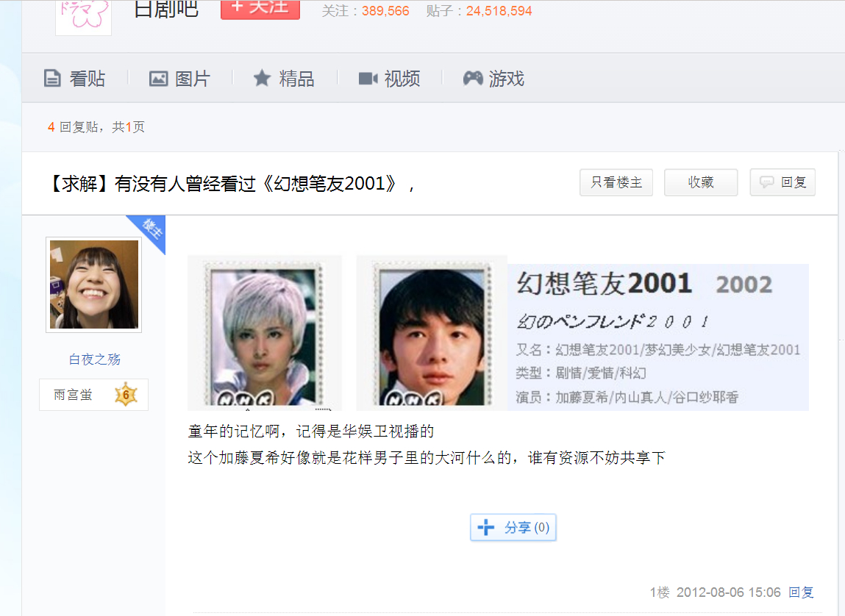This screenshot has width=845, height=616.
Task: Click the 视频 camera icon
Action: point(368,79)
